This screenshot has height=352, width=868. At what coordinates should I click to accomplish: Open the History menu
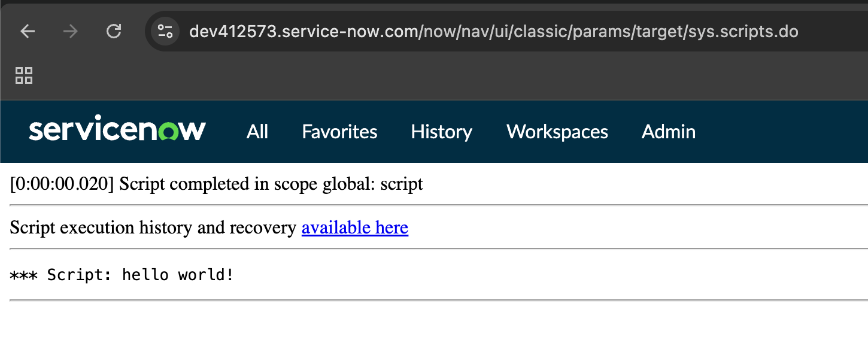(442, 132)
